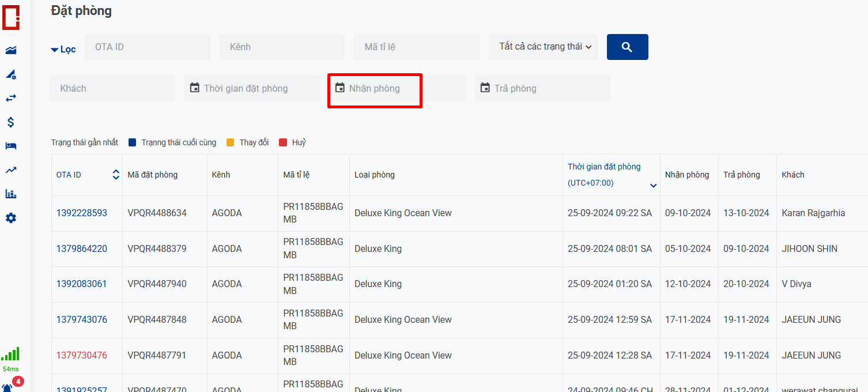Open the trending line arrow icon
This screenshot has height=392, width=868.
pyautogui.click(x=11, y=170)
